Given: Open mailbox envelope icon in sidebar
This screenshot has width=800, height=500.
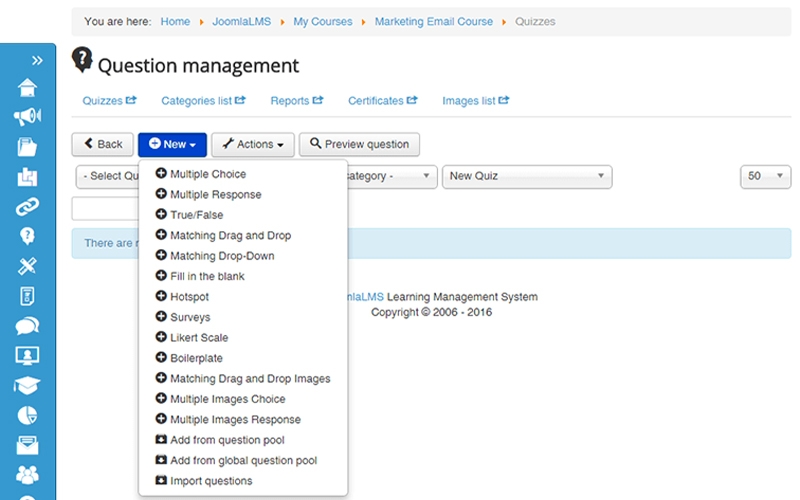Looking at the screenshot, I should pos(28,445).
